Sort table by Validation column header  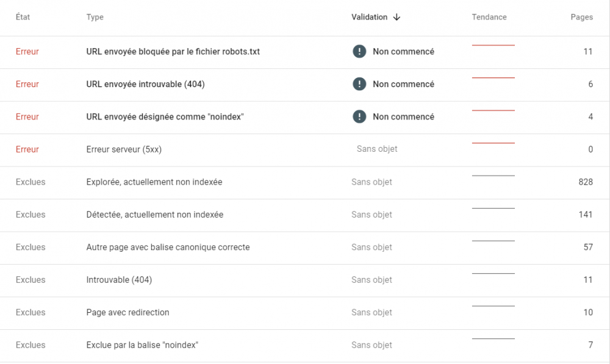click(369, 17)
